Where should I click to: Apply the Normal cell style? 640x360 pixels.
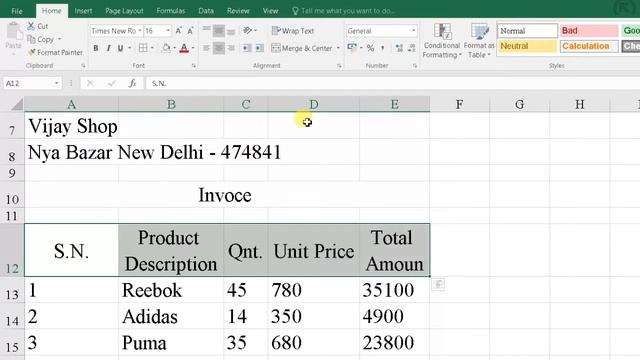[527, 31]
